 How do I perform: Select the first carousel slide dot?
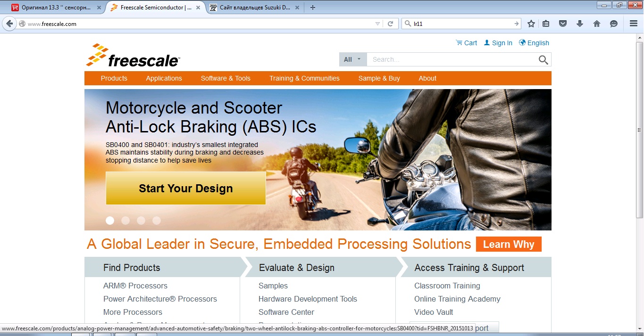[x=110, y=220]
